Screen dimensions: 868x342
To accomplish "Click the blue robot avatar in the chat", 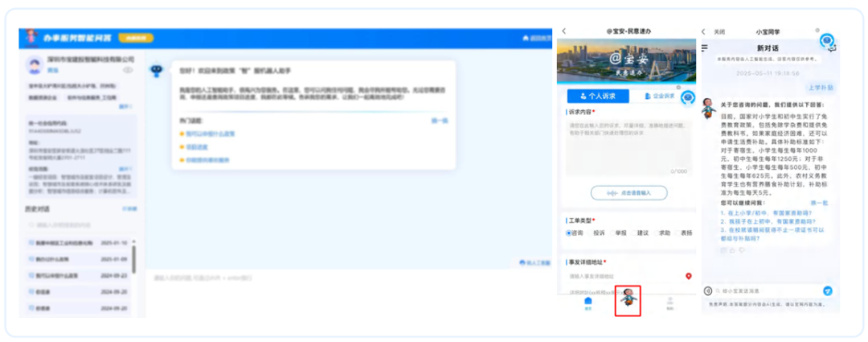I will (158, 69).
